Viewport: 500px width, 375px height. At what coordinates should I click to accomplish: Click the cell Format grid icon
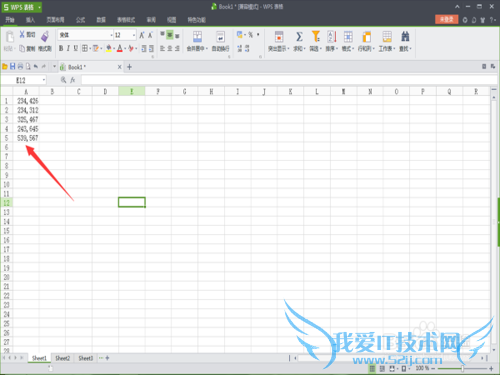348,37
